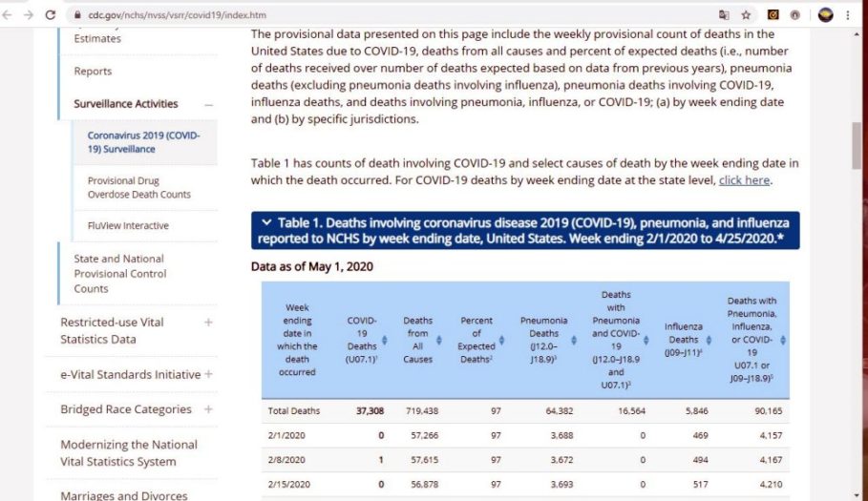Viewport: 868px width, 501px height.
Task: Sort table by Influenza Deaths column
Action: (x=709, y=340)
